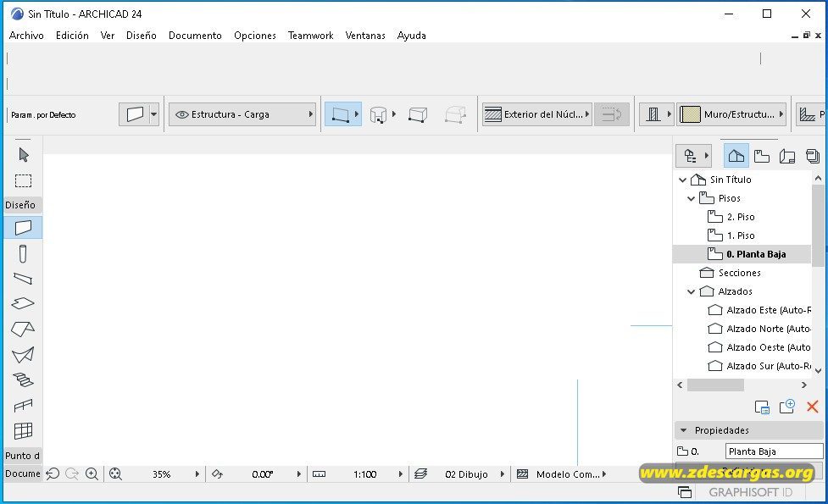The height and width of the screenshot is (504, 828).
Task: Click the Undo icon in the bottom bar
Action: [53, 474]
